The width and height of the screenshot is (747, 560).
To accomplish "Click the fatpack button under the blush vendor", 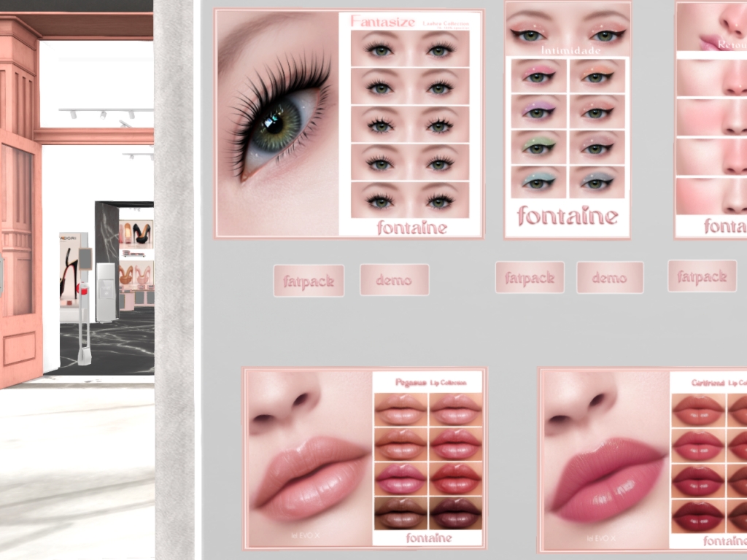I will pos(702,277).
